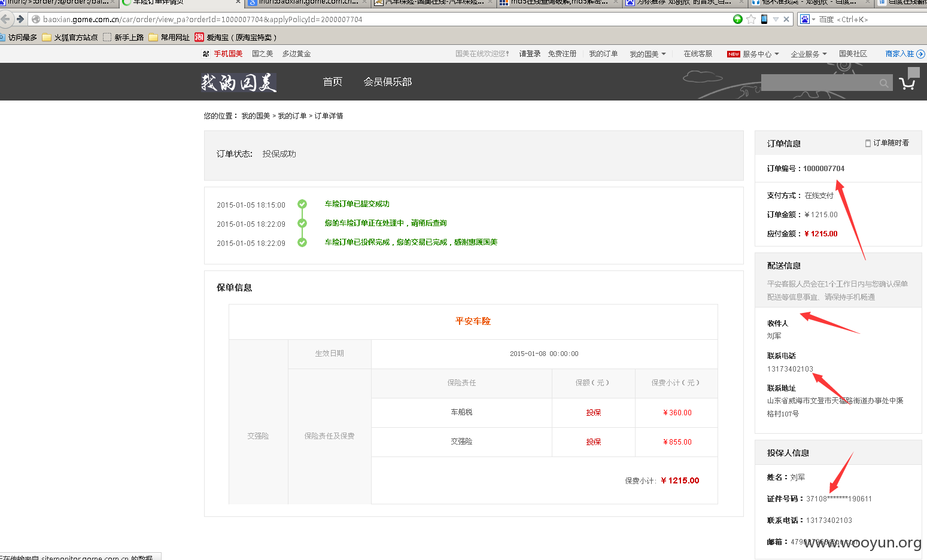The image size is (927, 560).
Task: Click the green check for 正在处理中 step
Action: [302, 223]
